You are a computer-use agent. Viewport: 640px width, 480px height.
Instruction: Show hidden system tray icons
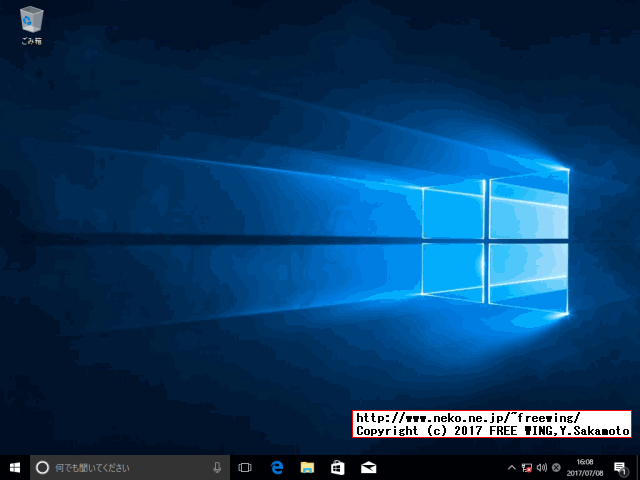click(511, 467)
